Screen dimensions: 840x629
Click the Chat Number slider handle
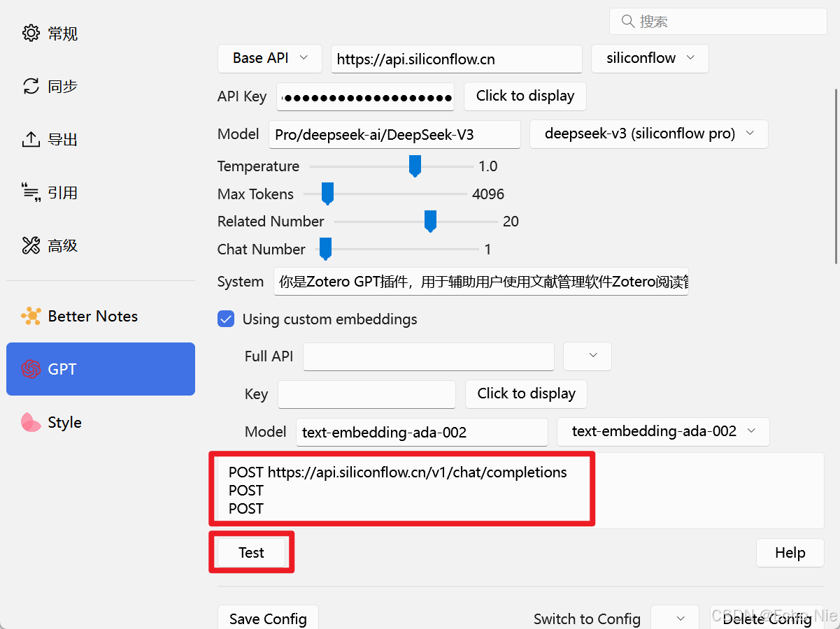click(x=325, y=249)
